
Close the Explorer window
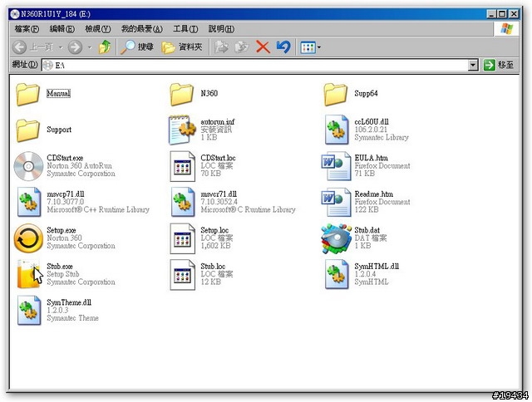tap(514, 14)
